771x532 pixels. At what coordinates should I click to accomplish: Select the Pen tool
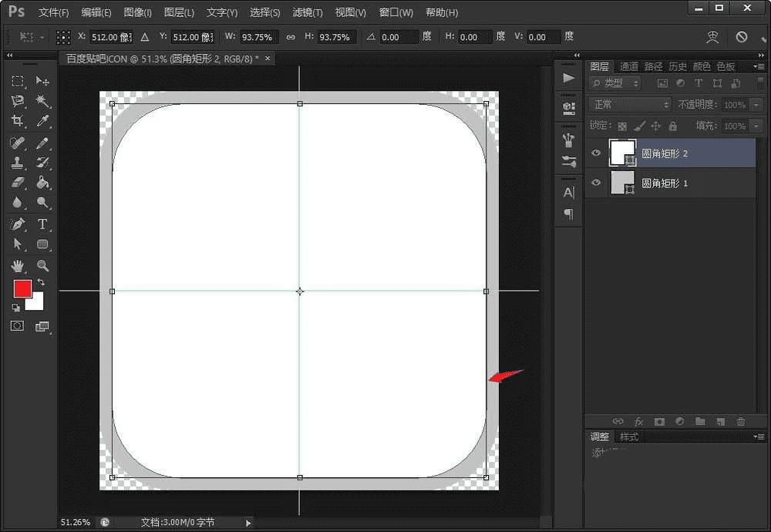tap(18, 224)
